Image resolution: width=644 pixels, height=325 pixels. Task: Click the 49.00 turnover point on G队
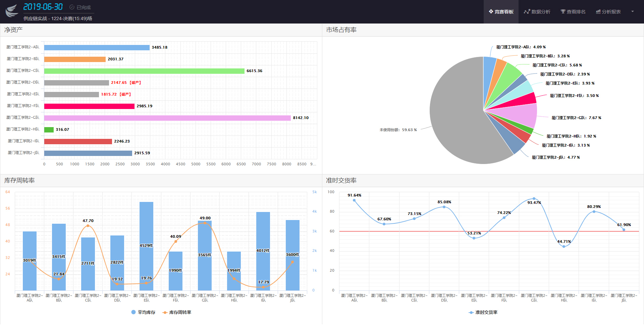[205, 223]
